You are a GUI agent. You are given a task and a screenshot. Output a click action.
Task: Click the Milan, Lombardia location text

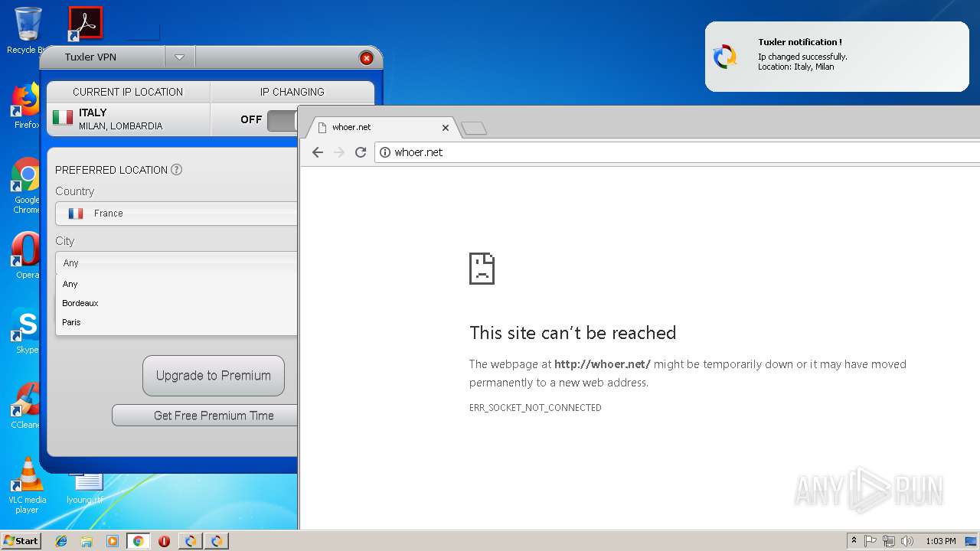pyautogui.click(x=120, y=126)
